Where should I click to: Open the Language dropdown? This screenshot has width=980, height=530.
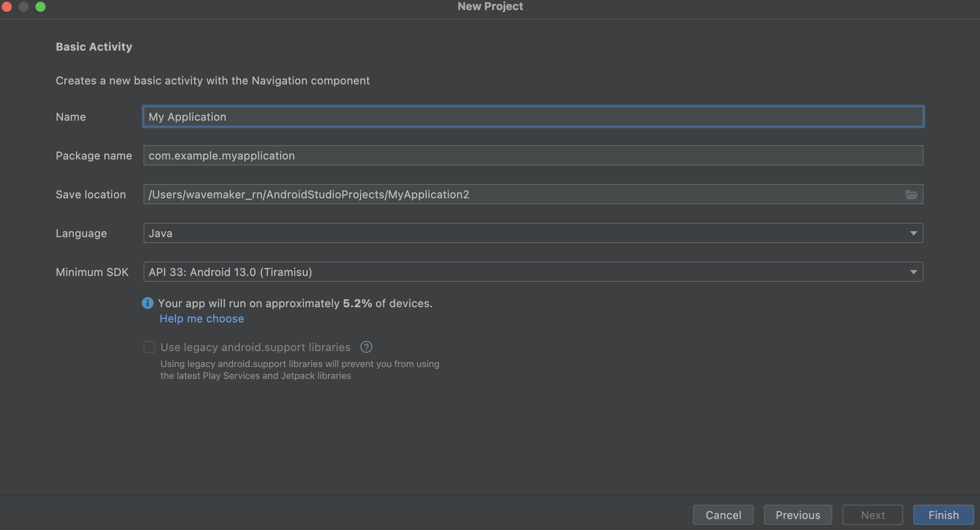pos(913,233)
